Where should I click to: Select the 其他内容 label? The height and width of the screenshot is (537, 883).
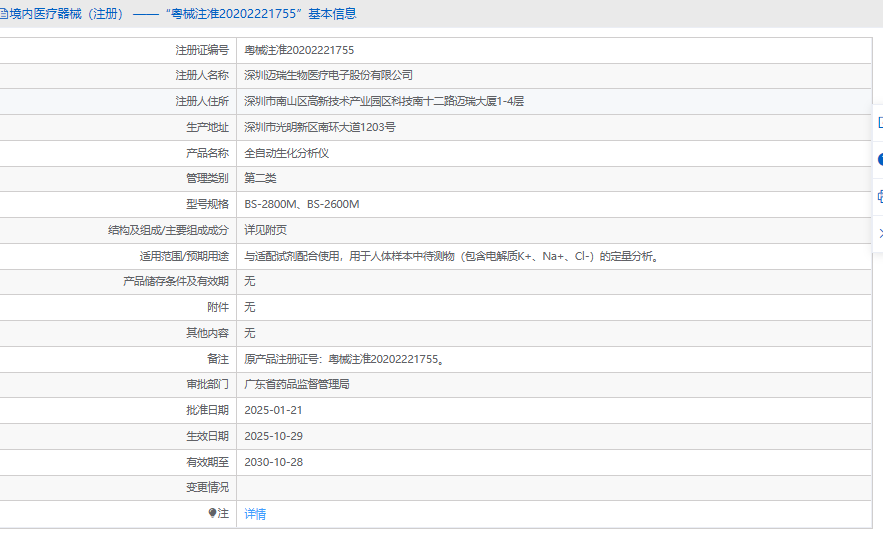tap(208, 333)
